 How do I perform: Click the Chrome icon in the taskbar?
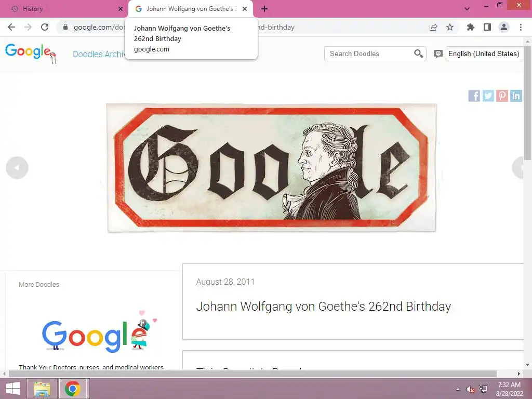coord(73,389)
